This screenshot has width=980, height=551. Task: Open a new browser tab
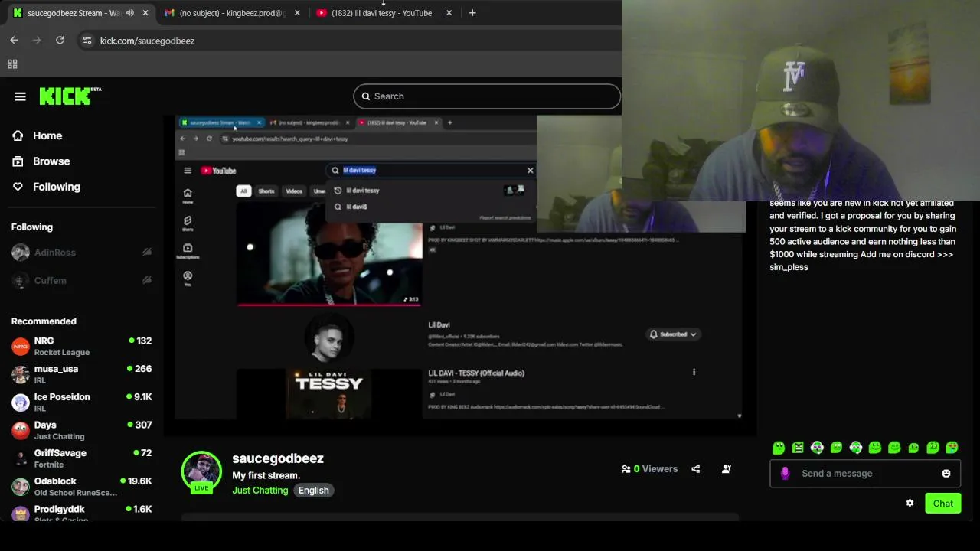[472, 13]
